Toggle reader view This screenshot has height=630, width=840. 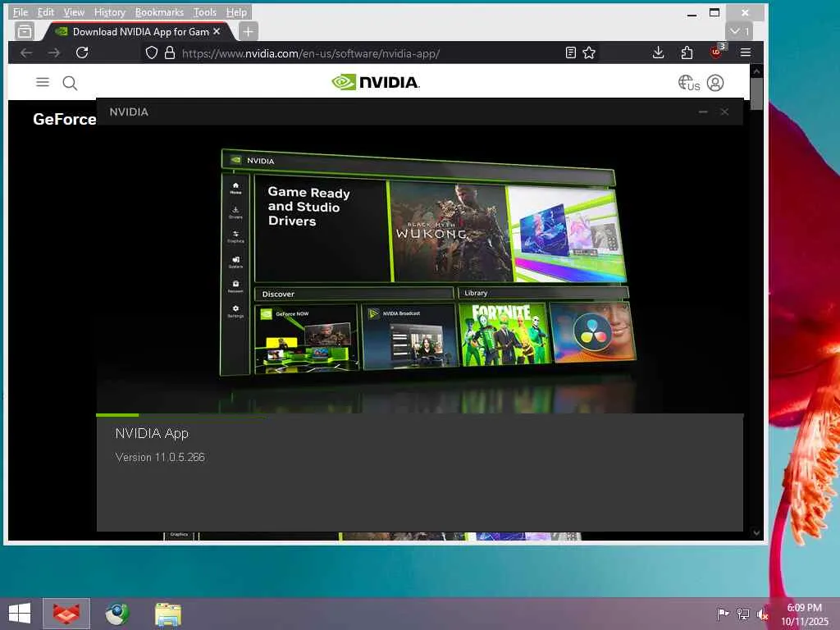click(571, 52)
